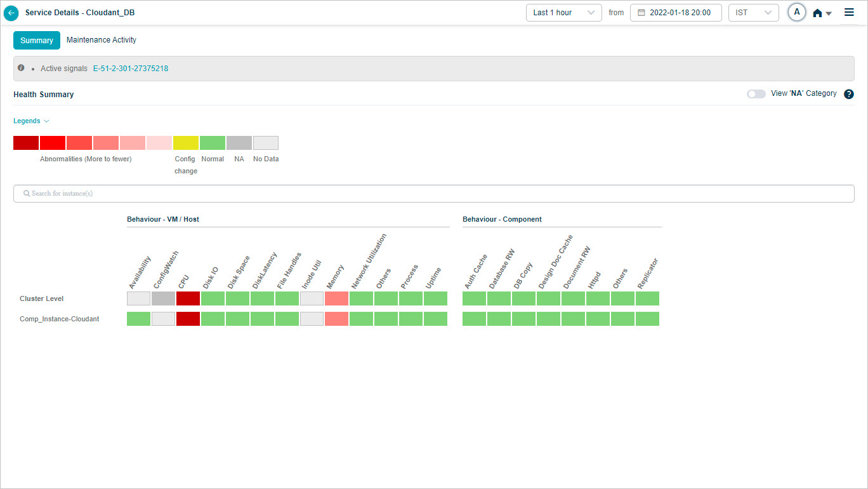Click Memory cell for Comp_Instance-Cloudant
The height and width of the screenshot is (489, 868).
point(336,319)
